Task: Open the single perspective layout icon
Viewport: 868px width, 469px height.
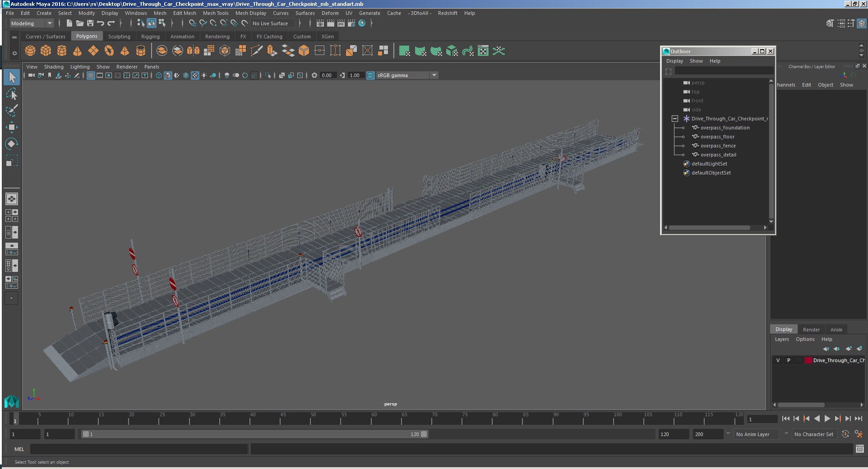Action: pos(12,199)
